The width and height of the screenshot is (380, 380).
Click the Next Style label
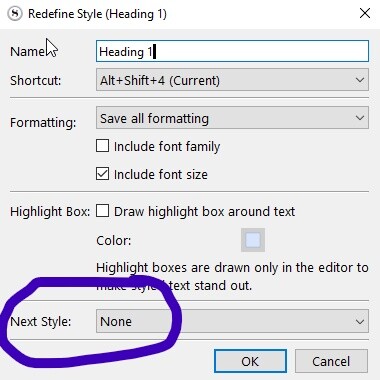pos(41,321)
